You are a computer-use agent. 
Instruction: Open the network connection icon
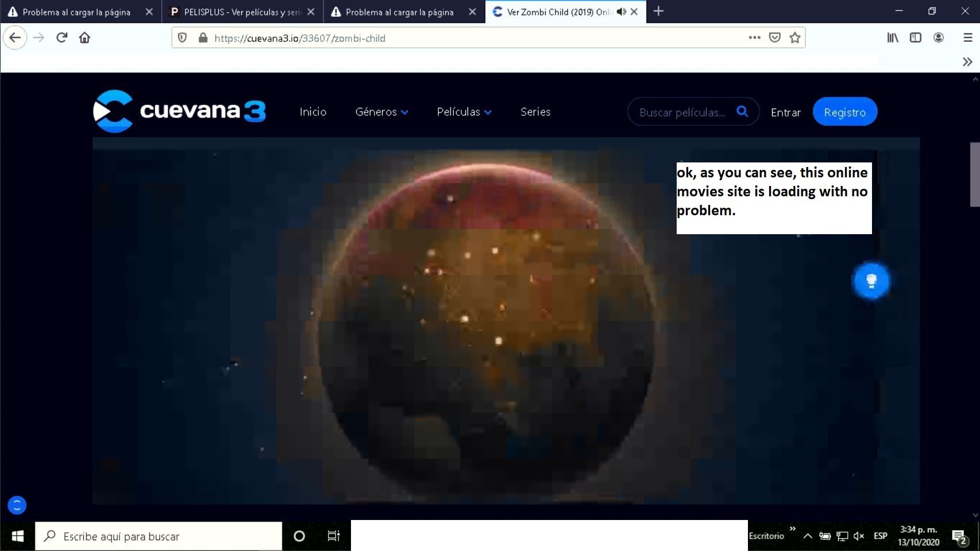(x=842, y=536)
